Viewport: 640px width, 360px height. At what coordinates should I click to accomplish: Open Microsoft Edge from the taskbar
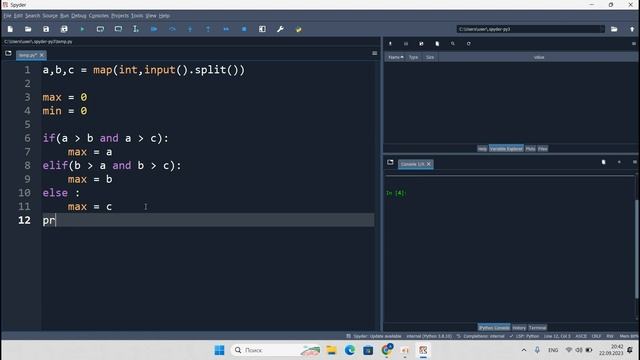click(x=350, y=350)
